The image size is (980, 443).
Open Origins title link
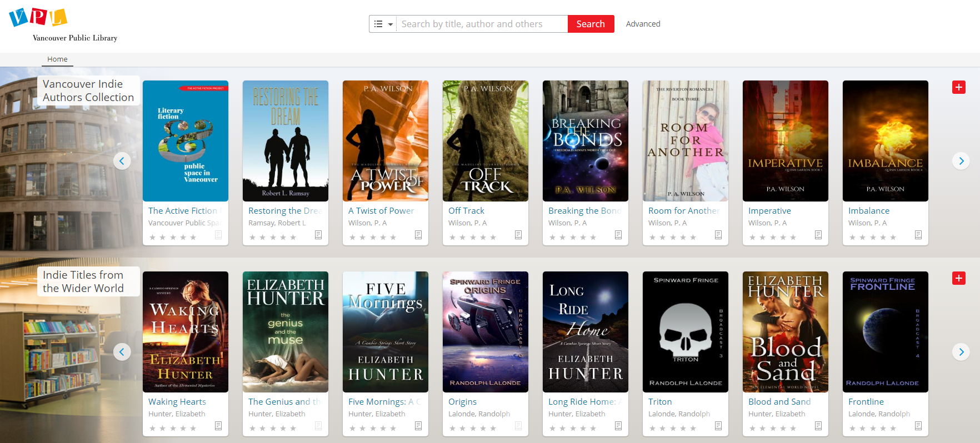pos(462,402)
